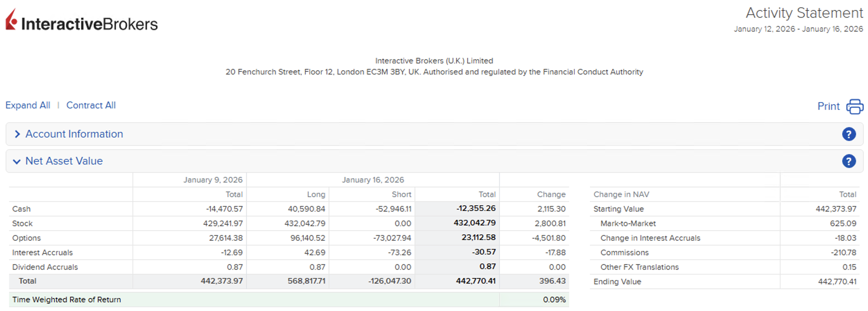Click the Options total value 23,112.58
The width and height of the screenshot is (868, 311).
[478, 238]
